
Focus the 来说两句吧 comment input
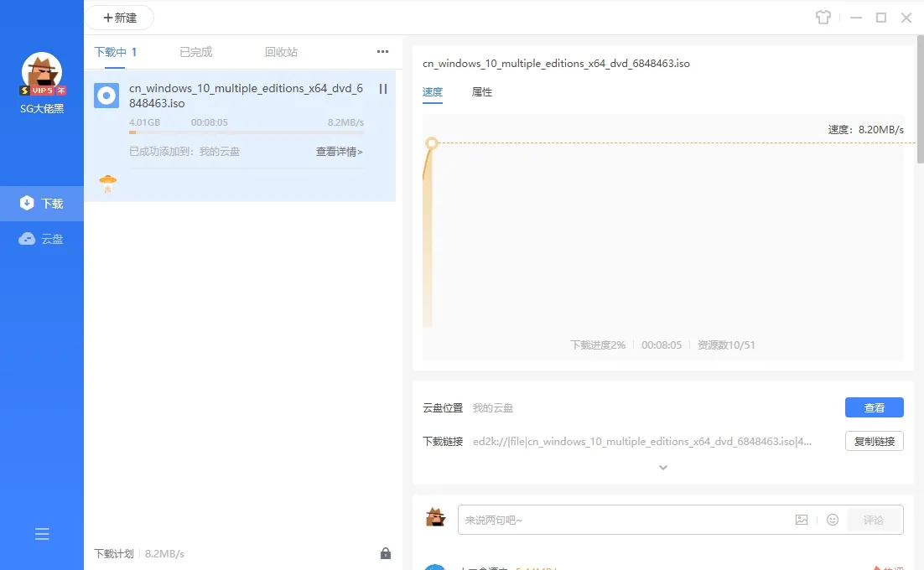[625, 520]
